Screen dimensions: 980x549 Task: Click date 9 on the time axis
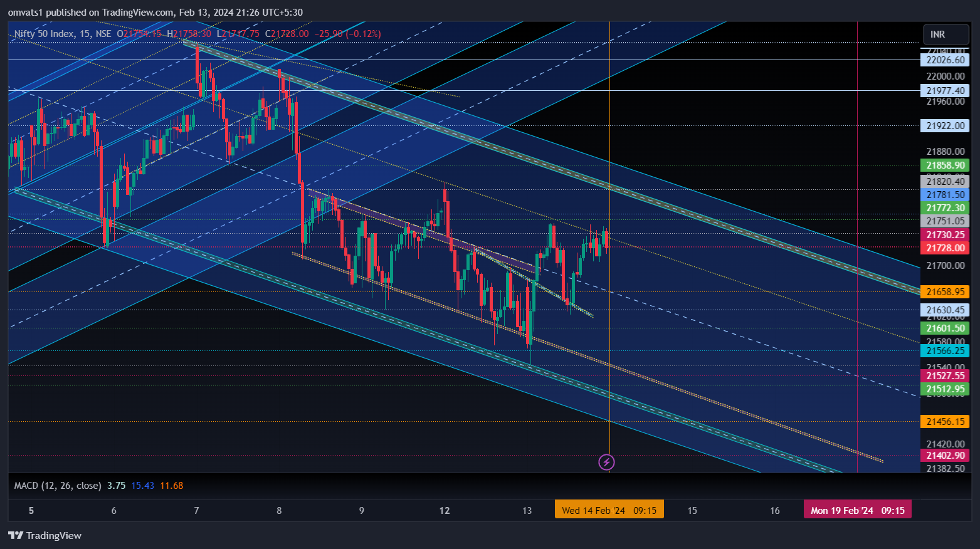click(362, 510)
